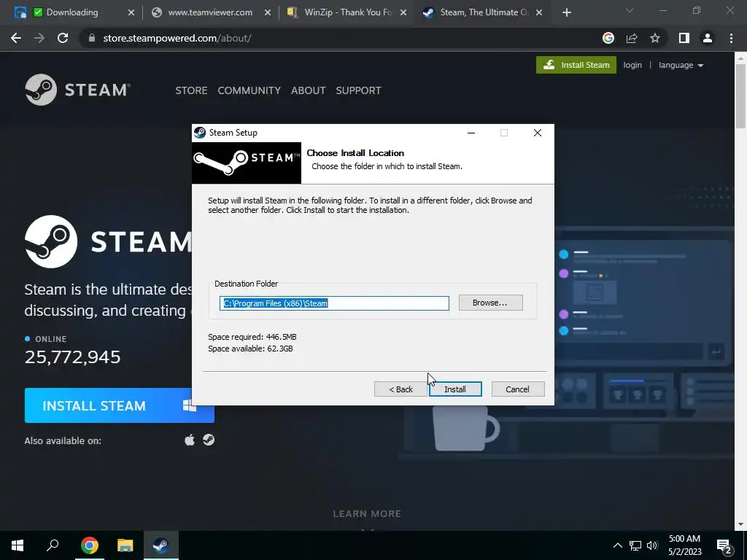Go back with the < Back button
Screen dimensions: 747x560
click(x=400, y=389)
